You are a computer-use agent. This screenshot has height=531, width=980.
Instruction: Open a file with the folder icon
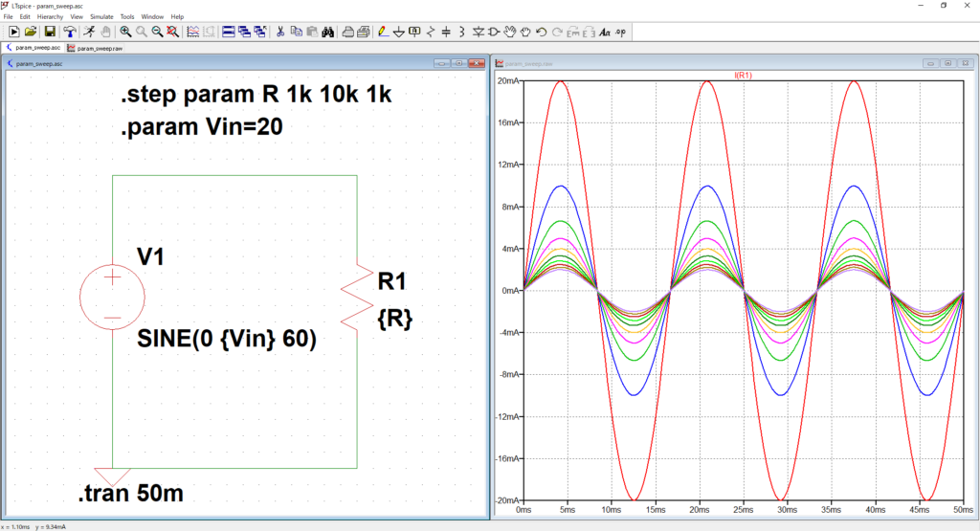(x=31, y=32)
